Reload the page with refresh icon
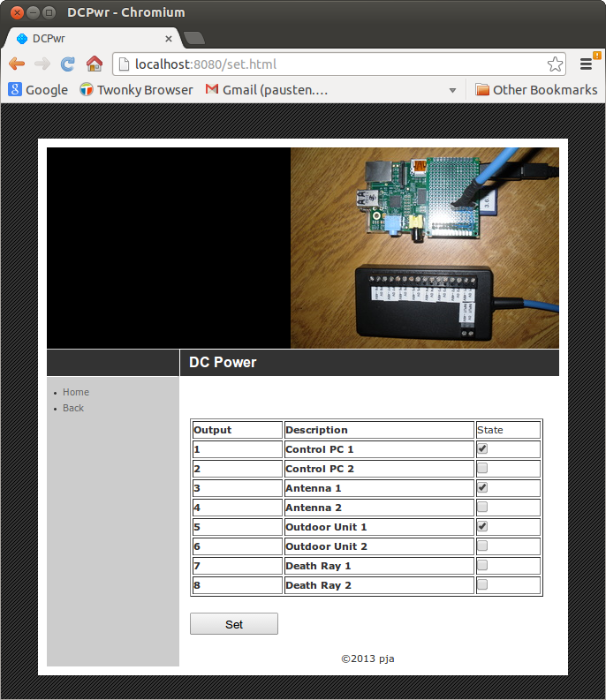 [x=67, y=64]
